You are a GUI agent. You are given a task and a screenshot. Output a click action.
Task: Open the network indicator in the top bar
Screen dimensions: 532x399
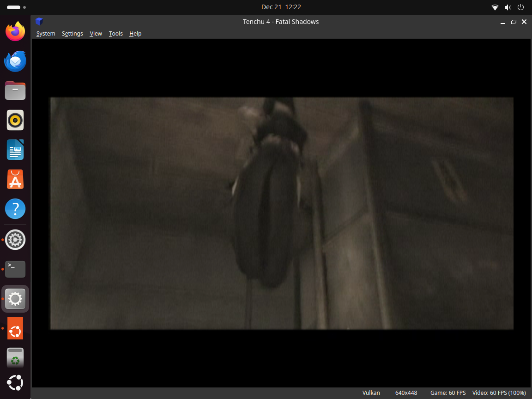pyautogui.click(x=495, y=7)
